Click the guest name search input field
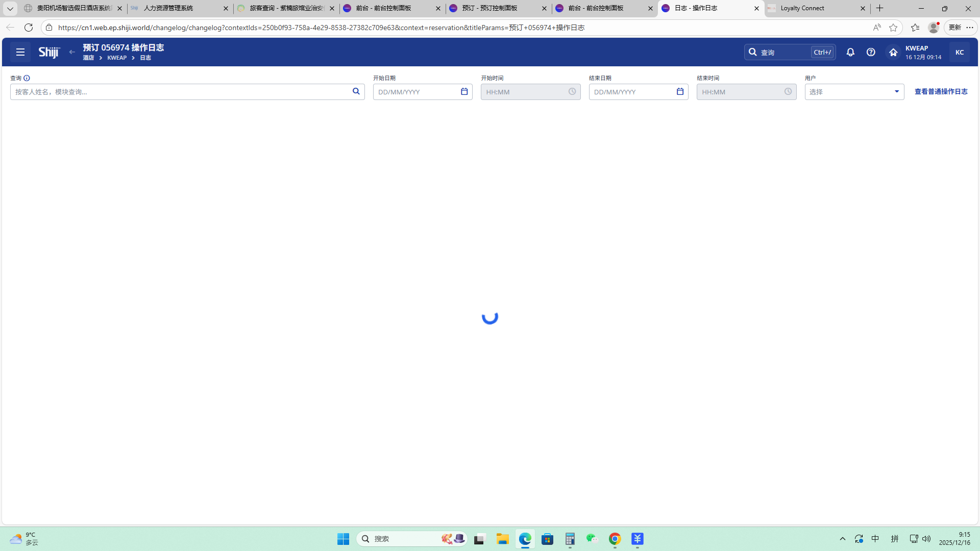 click(x=179, y=92)
